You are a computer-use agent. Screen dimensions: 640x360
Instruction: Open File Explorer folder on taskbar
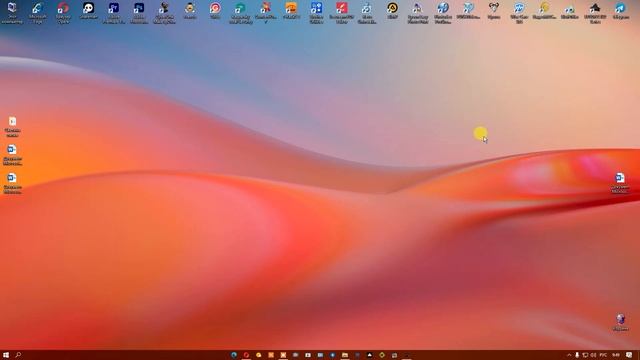pyautogui.click(x=345, y=355)
